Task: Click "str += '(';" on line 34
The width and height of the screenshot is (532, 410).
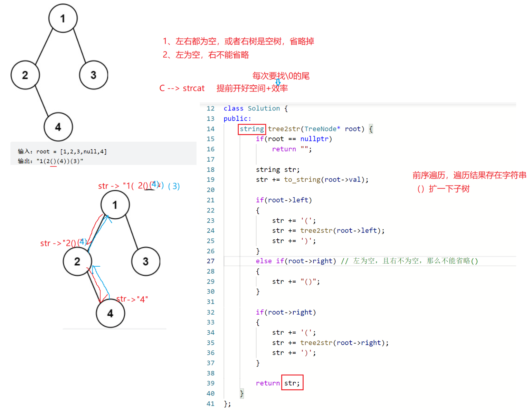Action: click(x=294, y=333)
